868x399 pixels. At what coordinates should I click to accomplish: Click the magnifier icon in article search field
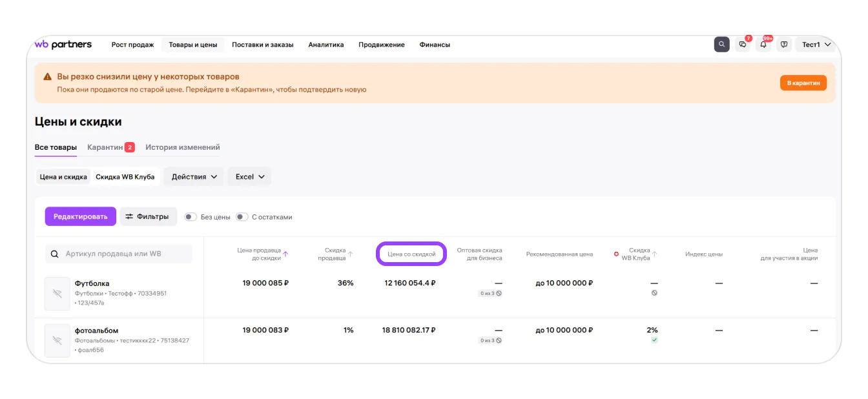[55, 254]
